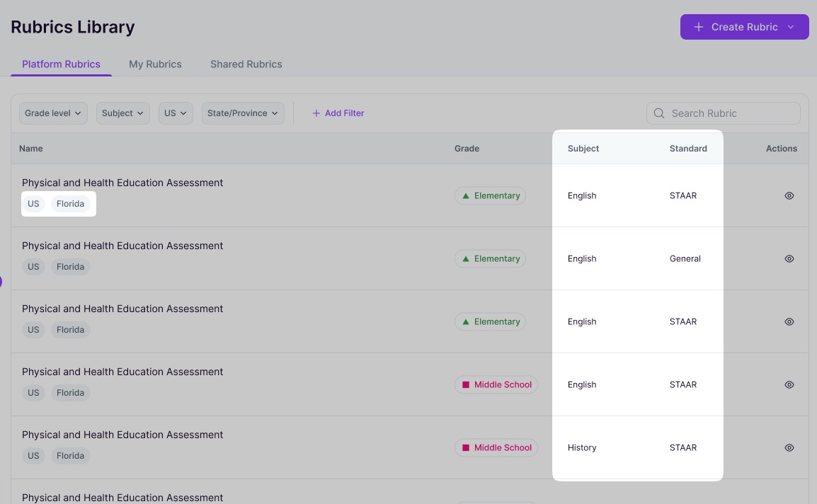Image resolution: width=817 pixels, height=504 pixels.
Task: Click Middle School badge in the English STAAR row
Action: coord(496,384)
